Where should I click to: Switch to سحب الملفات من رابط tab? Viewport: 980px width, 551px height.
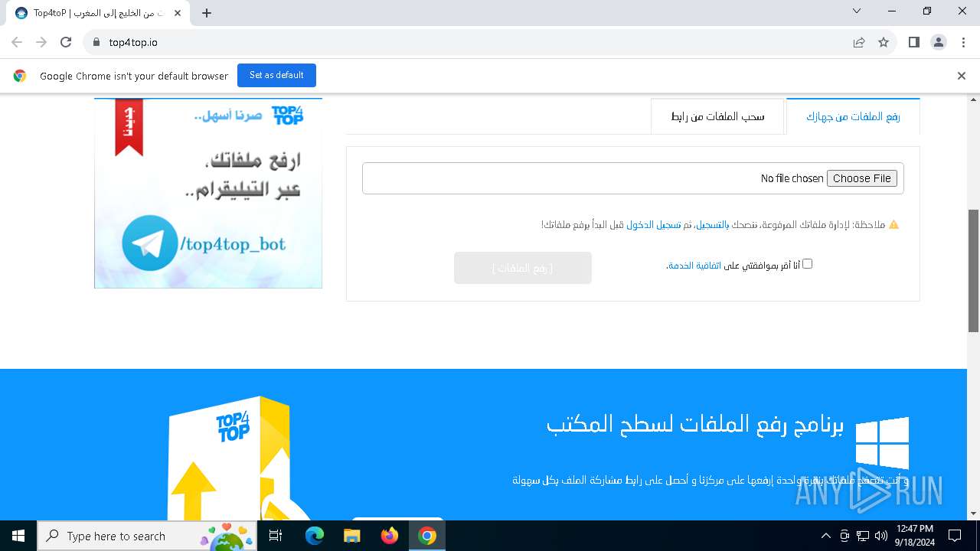click(x=717, y=116)
